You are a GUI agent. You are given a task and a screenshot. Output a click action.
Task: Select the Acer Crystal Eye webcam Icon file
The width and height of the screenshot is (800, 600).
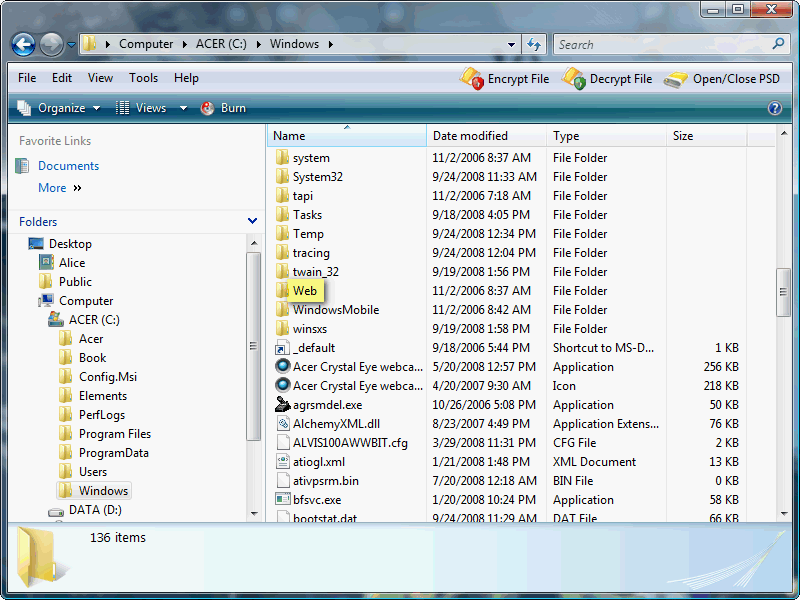click(282, 385)
